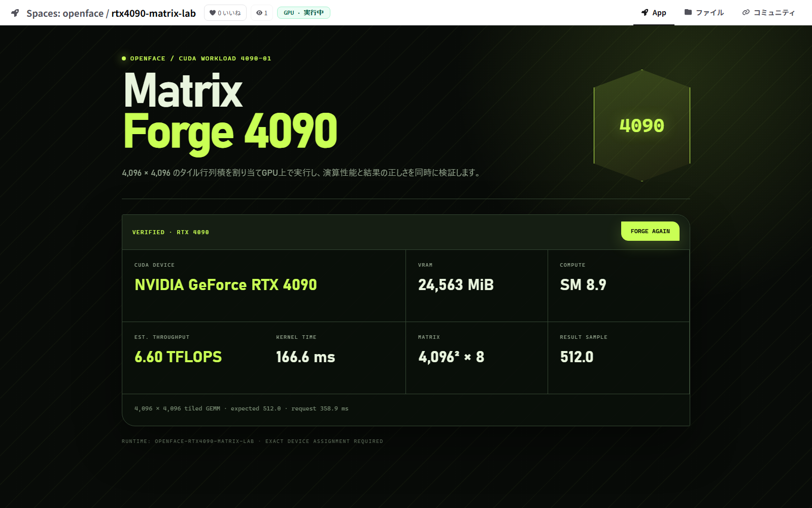Image resolution: width=812 pixels, height=508 pixels.
Task: Click the 6.60 TFLOPS throughput value
Action: point(178,357)
